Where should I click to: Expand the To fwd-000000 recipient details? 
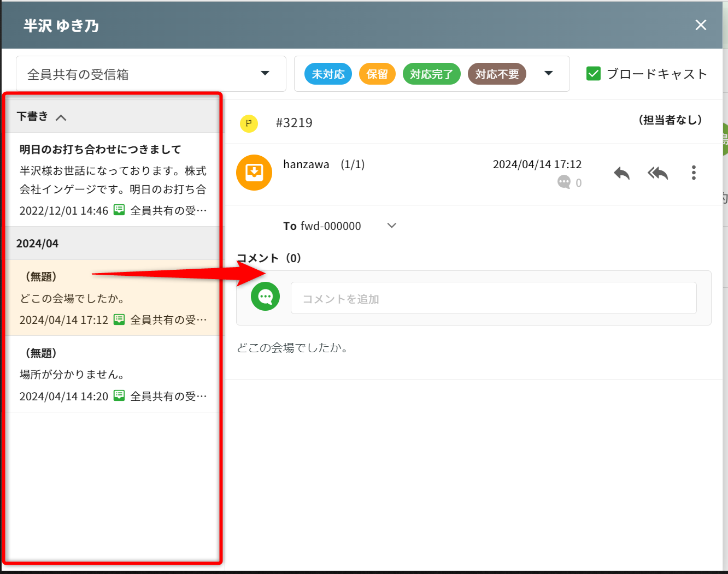[x=391, y=226]
